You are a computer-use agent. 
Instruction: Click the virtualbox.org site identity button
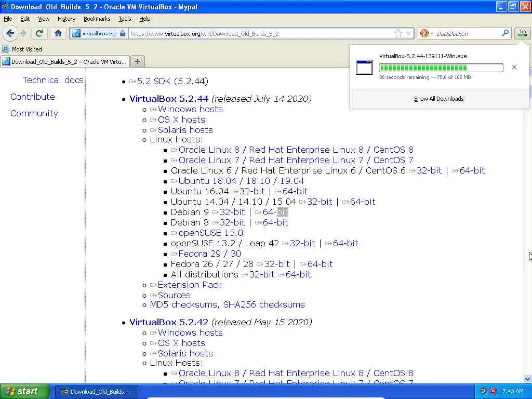click(x=99, y=34)
